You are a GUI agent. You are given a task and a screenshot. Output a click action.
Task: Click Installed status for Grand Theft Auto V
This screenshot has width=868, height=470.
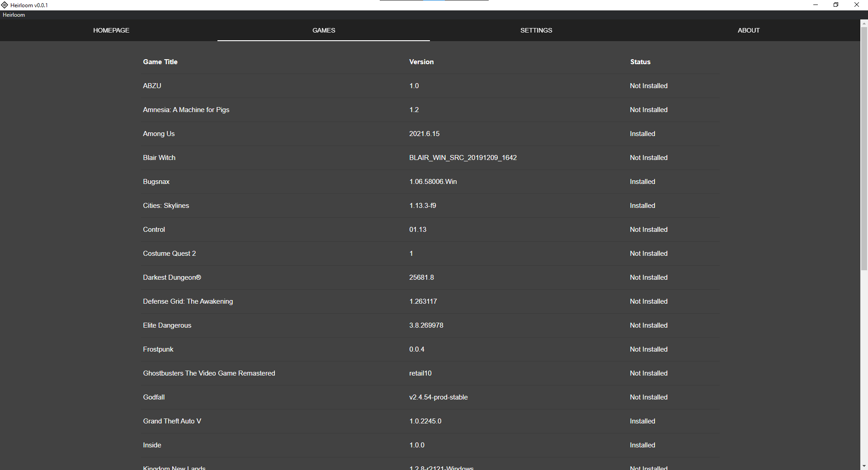click(642, 421)
